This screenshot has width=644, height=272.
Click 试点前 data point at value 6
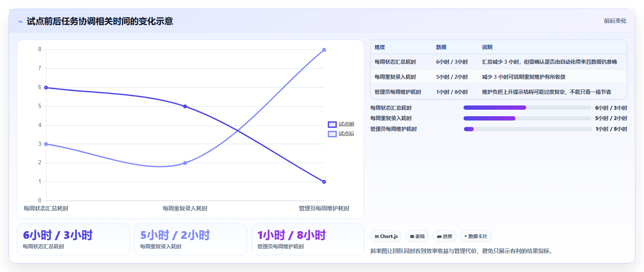[x=46, y=87]
